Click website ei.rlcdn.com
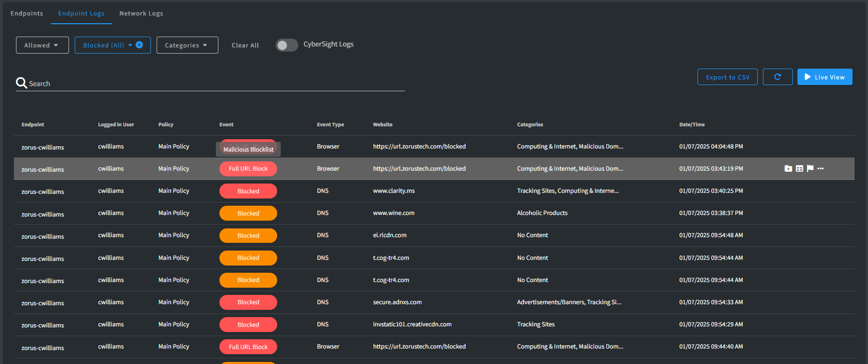Screen dimensions: 868x364 [x=389, y=235]
